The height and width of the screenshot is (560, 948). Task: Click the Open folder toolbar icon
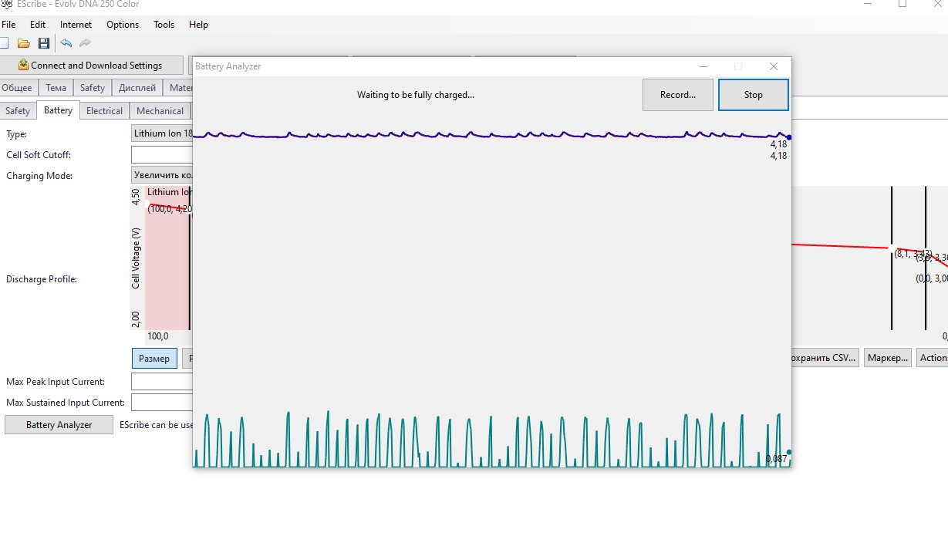point(24,43)
